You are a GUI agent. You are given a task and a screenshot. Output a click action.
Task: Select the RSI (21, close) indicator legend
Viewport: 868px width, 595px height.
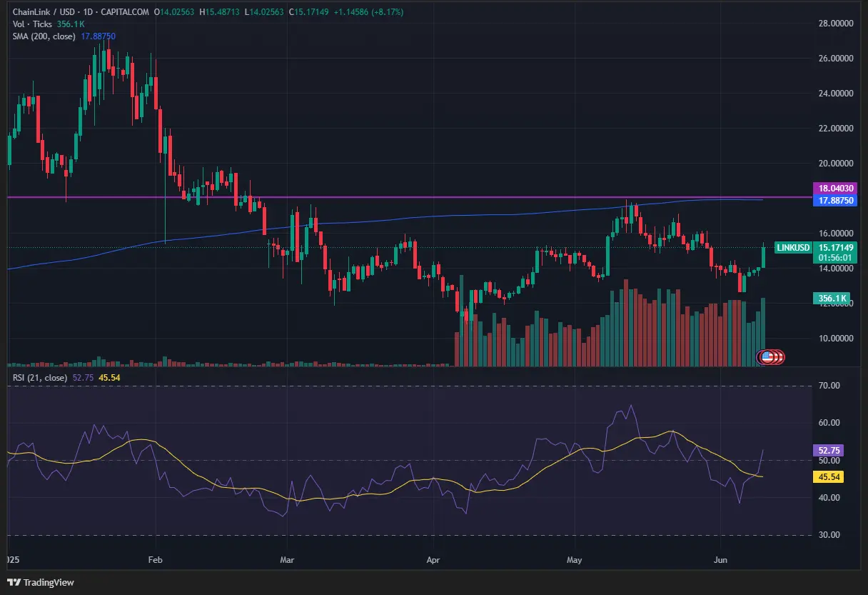point(40,377)
